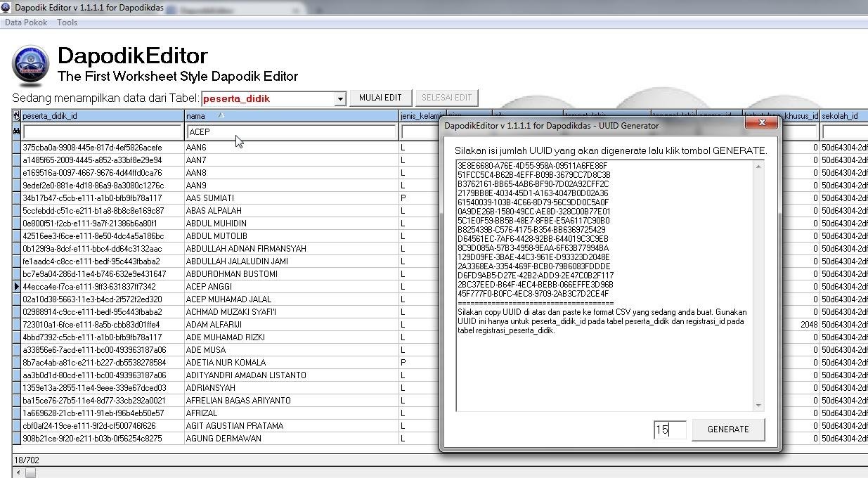Image resolution: width=868 pixels, height=478 pixels.
Task: Select the AAN6 name cell
Action: (292, 148)
